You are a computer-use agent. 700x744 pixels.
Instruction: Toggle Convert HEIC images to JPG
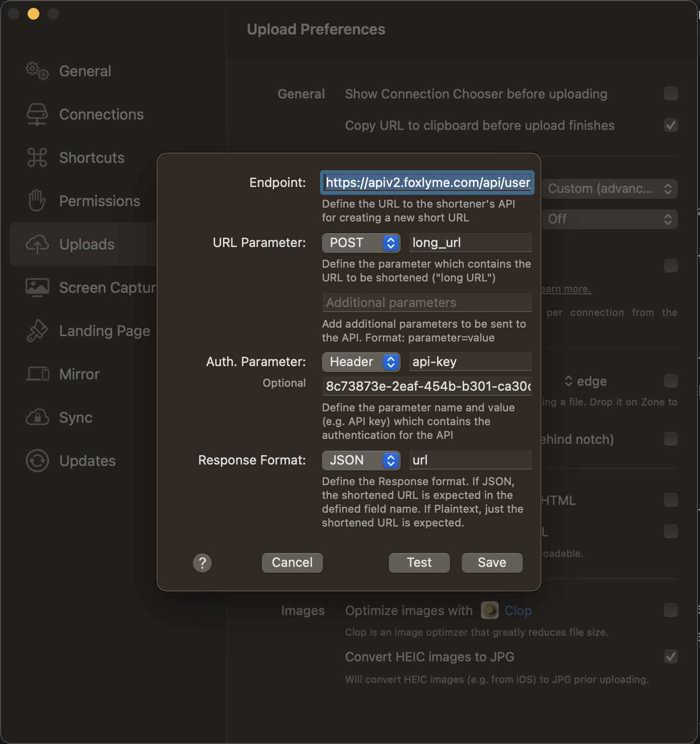pos(670,657)
